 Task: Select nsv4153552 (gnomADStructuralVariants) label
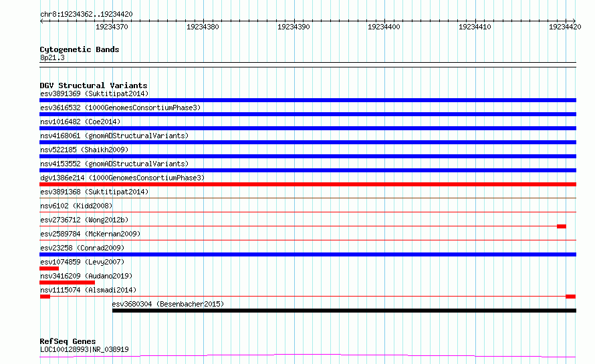coord(114,164)
